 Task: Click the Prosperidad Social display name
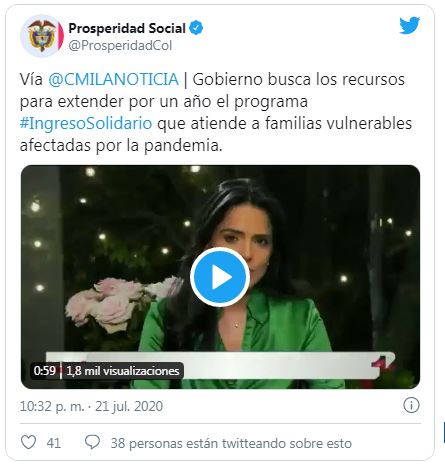click(127, 28)
